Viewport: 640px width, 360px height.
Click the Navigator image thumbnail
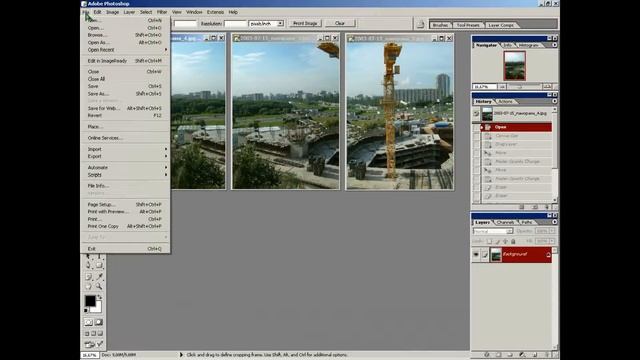tap(514, 66)
